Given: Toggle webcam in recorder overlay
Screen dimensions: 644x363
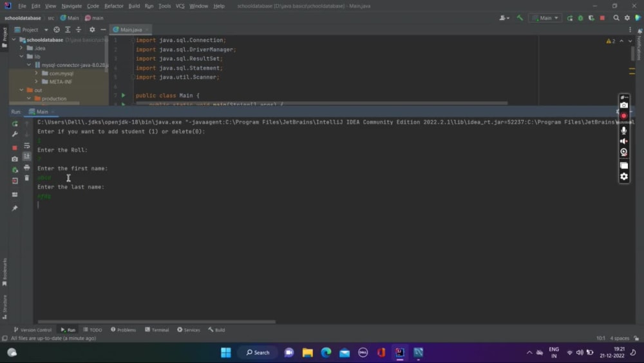Looking at the screenshot, I should tap(624, 152).
